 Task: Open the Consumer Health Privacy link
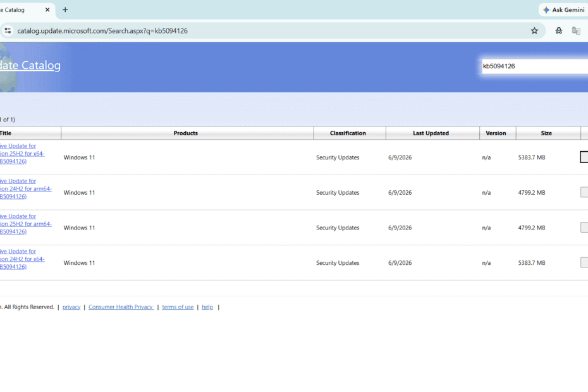[x=121, y=307]
